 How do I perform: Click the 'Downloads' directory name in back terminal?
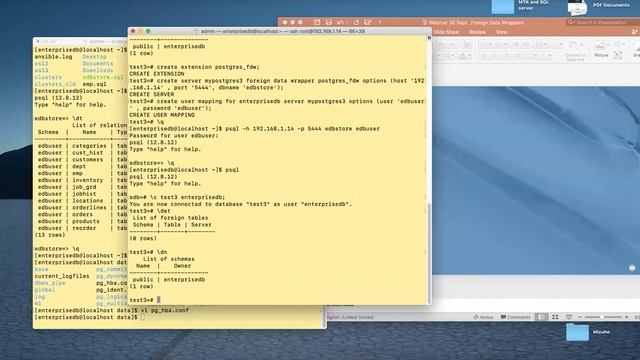tap(98, 70)
